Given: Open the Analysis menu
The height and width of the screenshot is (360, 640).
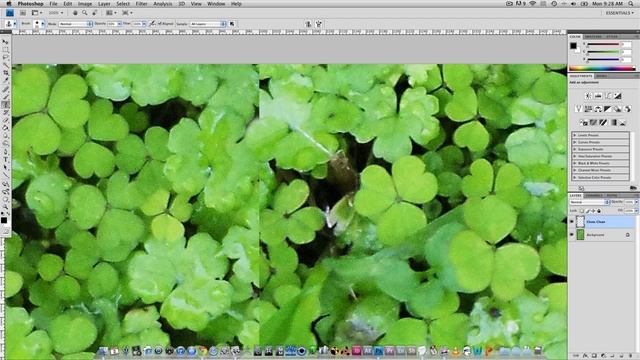Looking at the screenshot, I should pos(162,4).
